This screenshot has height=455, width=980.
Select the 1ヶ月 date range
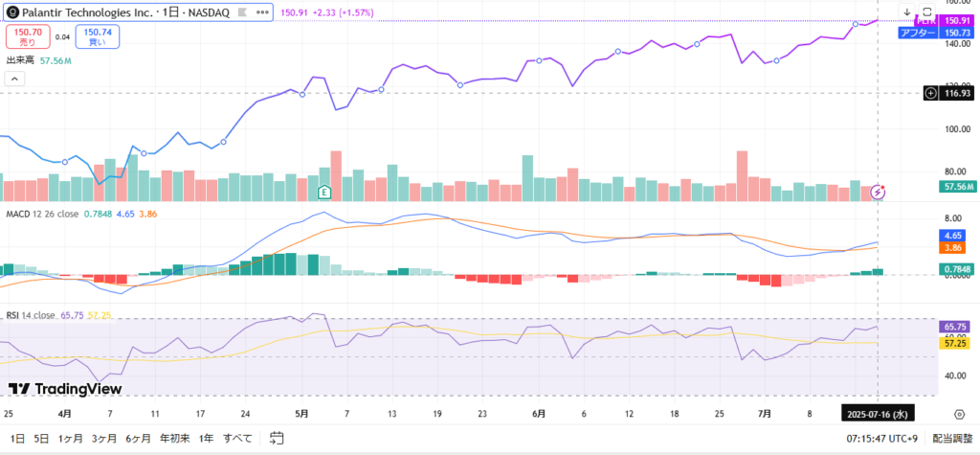[x=71, y=438]
